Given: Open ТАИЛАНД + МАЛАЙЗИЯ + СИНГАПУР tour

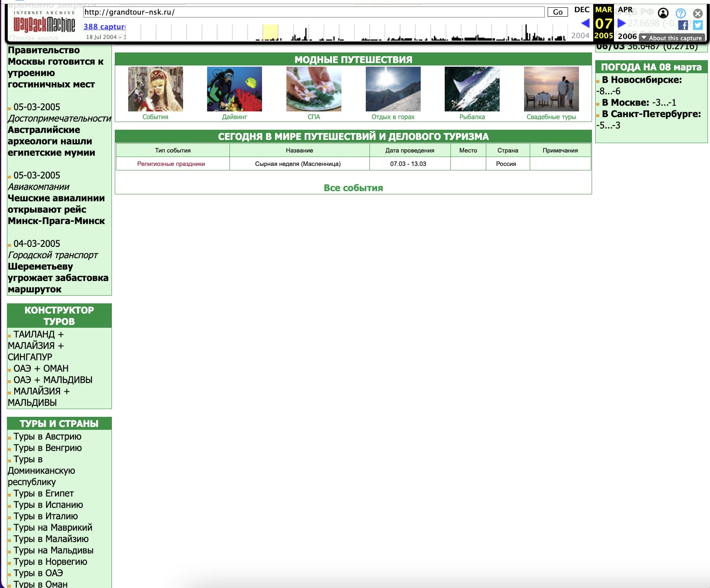Looking at the screenshot, I should pos(36,346).
